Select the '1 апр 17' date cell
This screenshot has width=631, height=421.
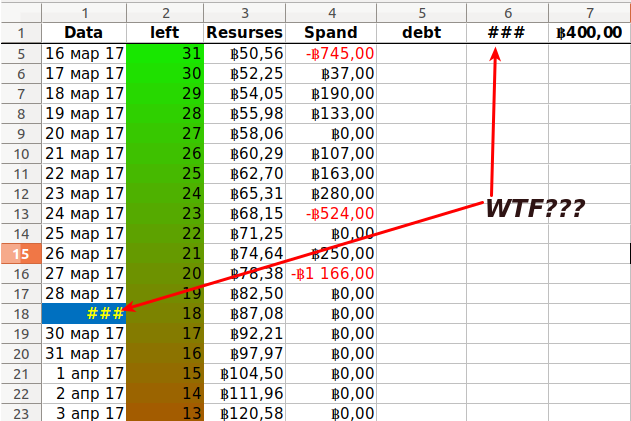(x=84, y=374)
